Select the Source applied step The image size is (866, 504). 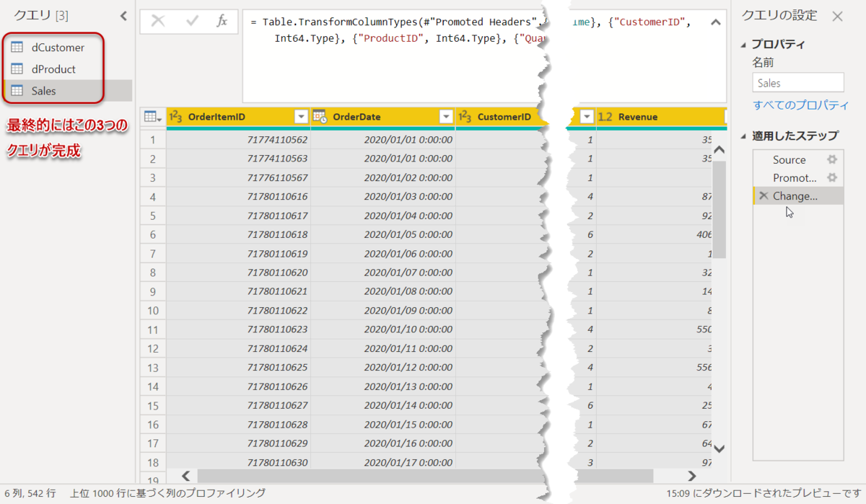pyautogui.click(x=789, y=159)
